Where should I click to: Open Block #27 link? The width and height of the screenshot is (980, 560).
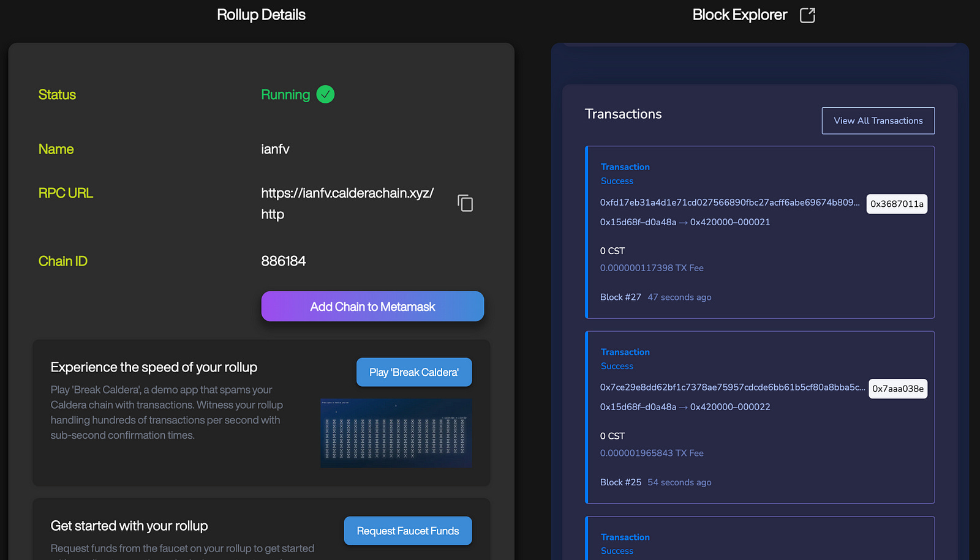[620, 297]
